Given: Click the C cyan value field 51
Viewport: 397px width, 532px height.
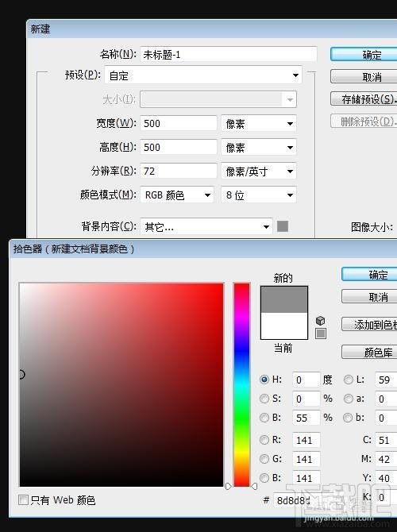Looking at the screenshot, I should point(386,440).
